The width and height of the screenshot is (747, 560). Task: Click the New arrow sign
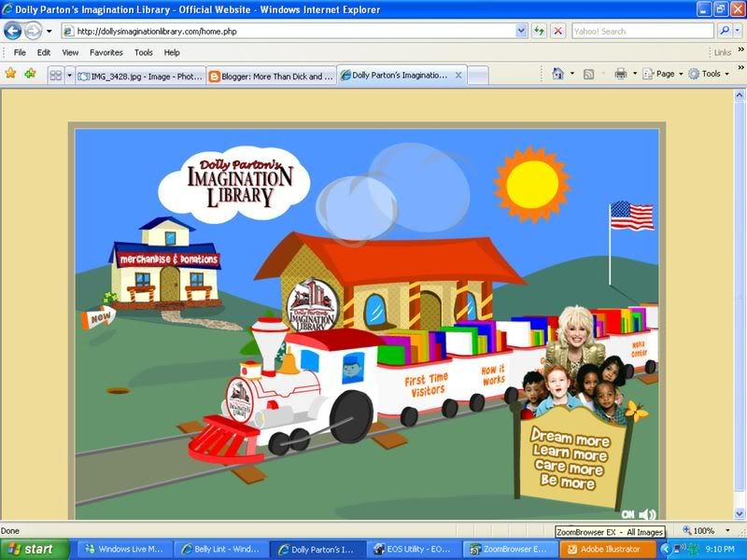coord(98,317)
